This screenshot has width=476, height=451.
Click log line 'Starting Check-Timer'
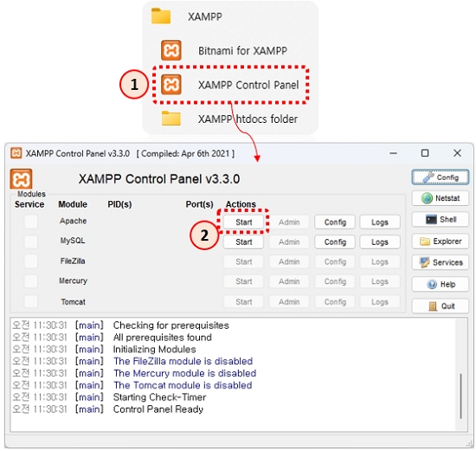pos(160,397)
